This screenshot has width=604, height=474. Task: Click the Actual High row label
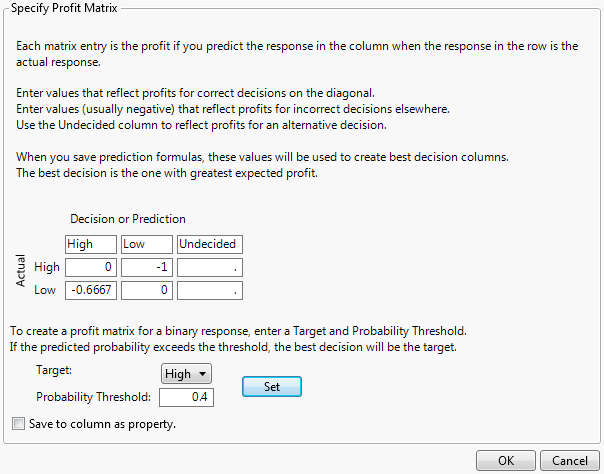pos(47,267)
